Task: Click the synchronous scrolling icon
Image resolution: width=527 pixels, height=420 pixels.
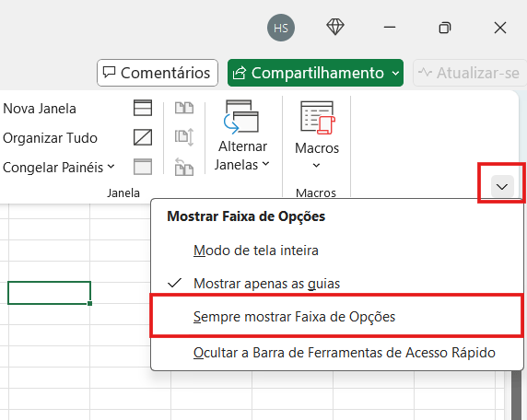Action: 184,137
